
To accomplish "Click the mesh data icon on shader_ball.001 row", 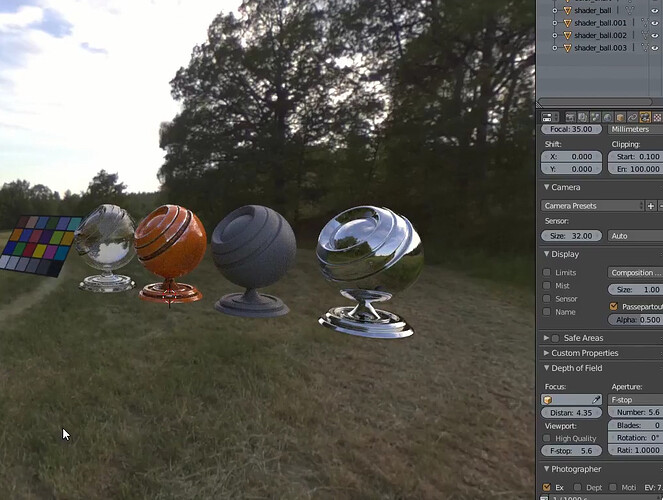I will point(645,23).
